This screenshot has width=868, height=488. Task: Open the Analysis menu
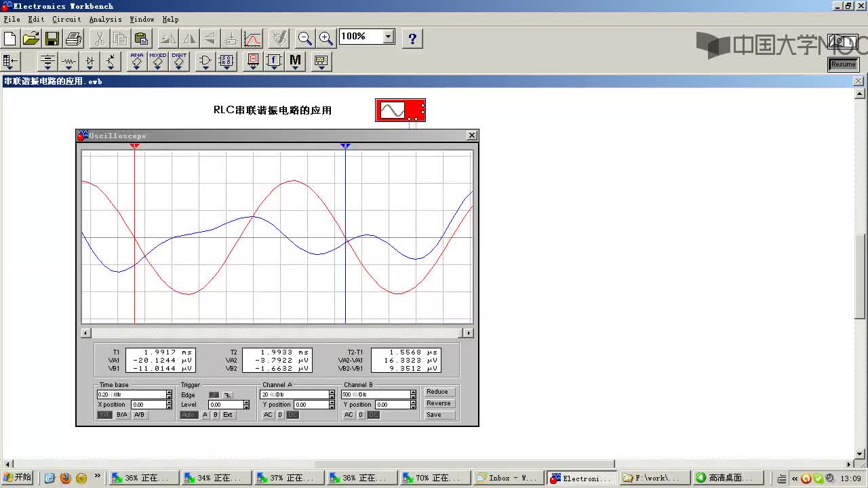pyautogui.click(x=105, y=19)
